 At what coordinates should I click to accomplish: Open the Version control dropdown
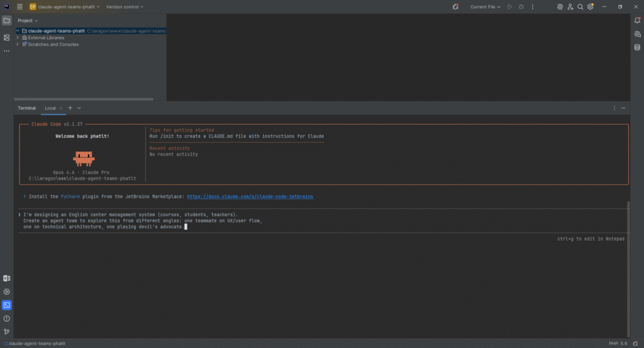(125, 7)
